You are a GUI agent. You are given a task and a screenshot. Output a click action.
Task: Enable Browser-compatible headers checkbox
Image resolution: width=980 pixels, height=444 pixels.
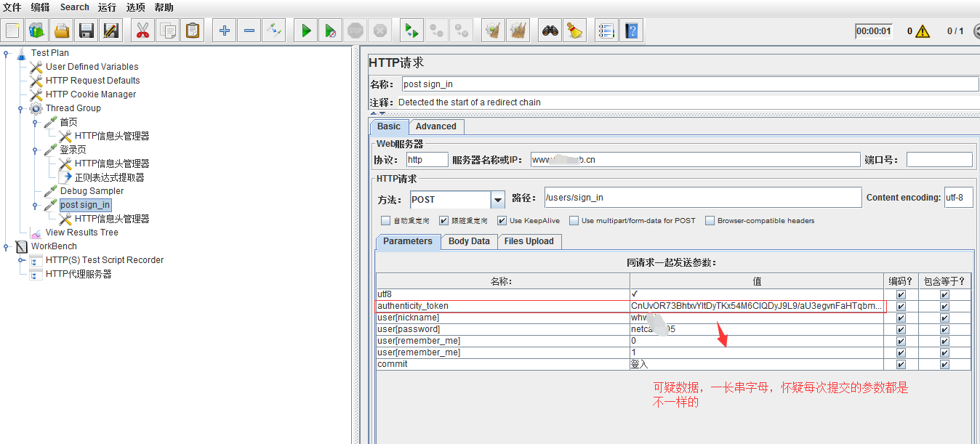(x=710, y=221)
